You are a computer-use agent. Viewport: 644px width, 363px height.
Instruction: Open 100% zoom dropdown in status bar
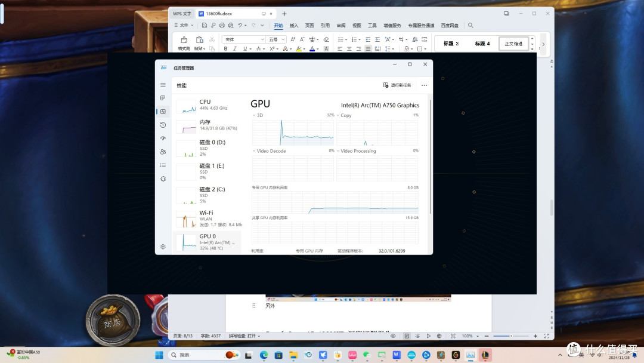(470, 336)
